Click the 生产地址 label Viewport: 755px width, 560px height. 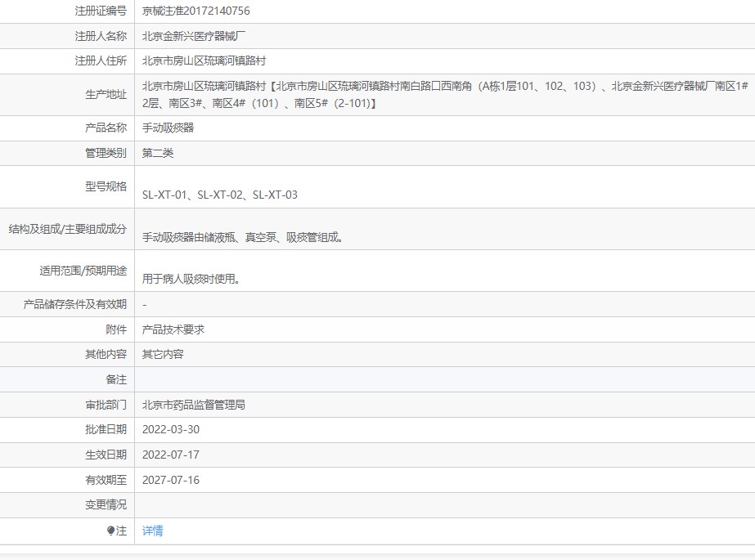click(106, 95)
